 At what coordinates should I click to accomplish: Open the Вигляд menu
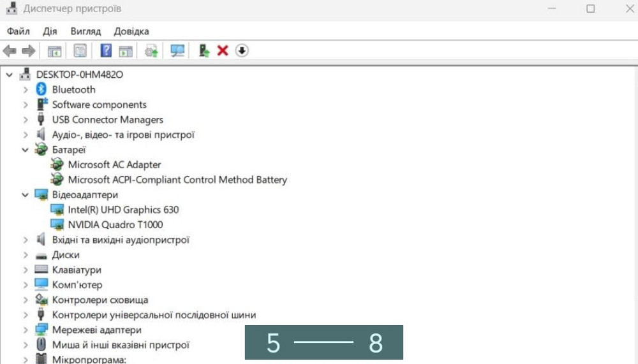(x=85, y=31)
